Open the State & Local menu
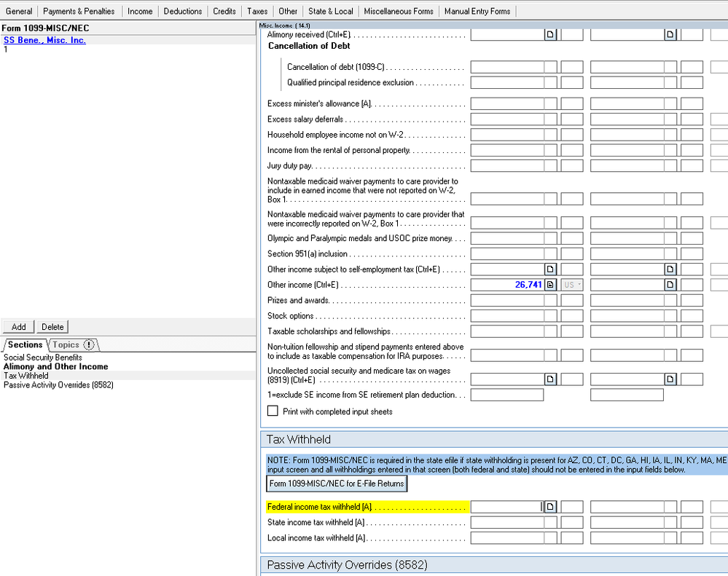 330,10
